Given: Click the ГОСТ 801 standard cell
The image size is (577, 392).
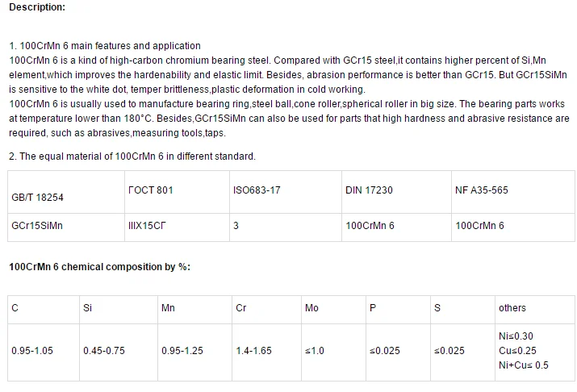Looking at the screenshot, I should (x=177, y=192).
